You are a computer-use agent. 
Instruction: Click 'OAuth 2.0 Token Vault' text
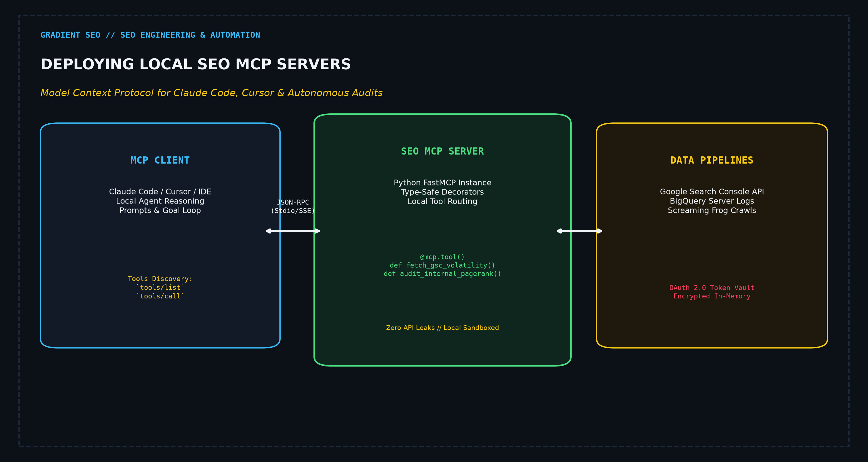712,288
